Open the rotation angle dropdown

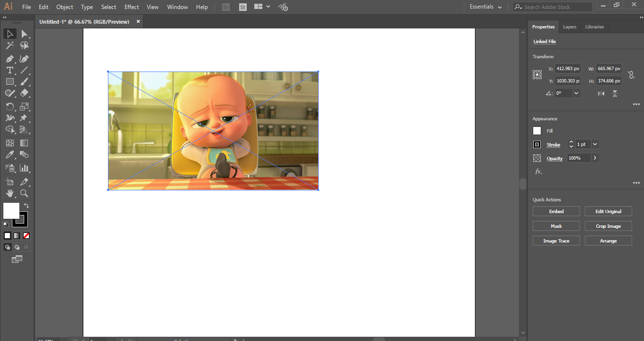pos(576,93)
